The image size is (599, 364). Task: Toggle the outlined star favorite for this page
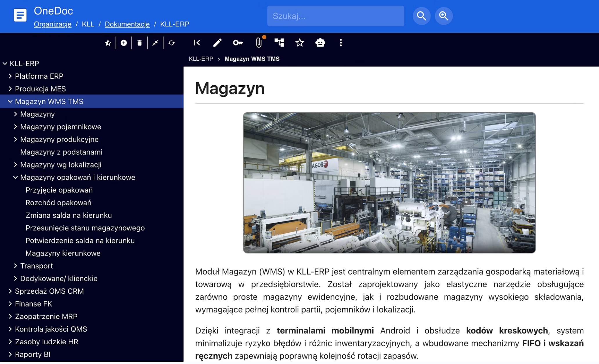299,43
